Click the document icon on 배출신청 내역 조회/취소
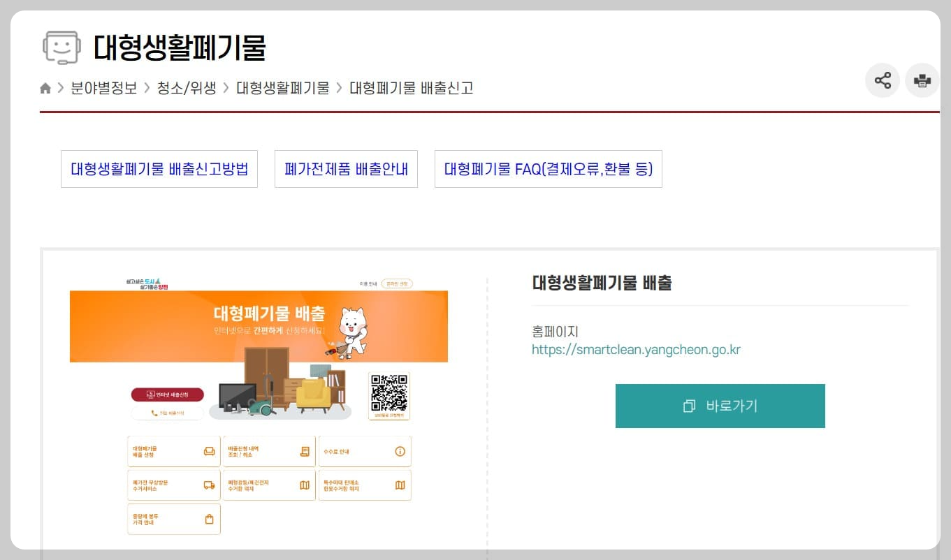 [303, 450]
